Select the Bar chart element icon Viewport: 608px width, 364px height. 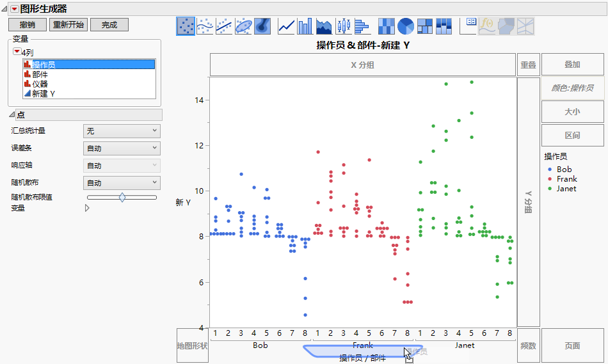pos(305,26)
